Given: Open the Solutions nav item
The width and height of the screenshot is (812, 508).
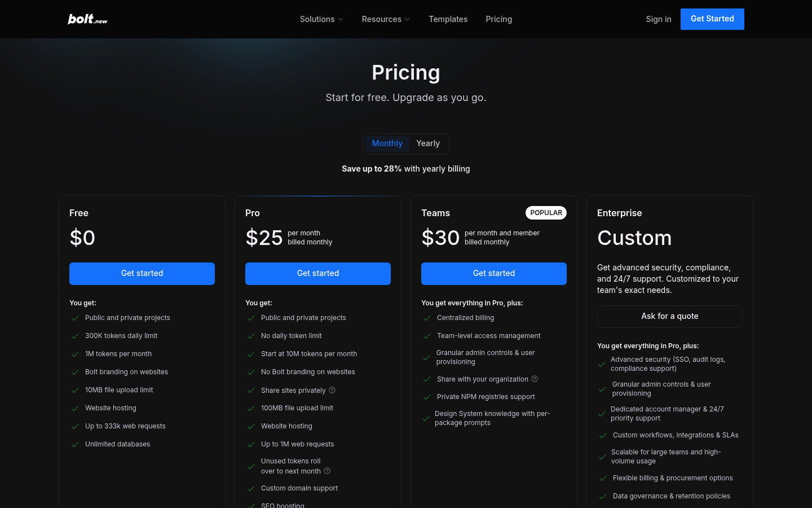Looking at the screenshot, I should coord(321,19).
